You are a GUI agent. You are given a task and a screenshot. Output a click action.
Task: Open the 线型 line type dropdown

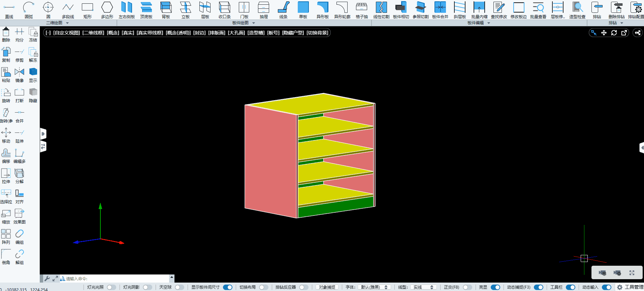pyautogui.click(x=423, y=287)
